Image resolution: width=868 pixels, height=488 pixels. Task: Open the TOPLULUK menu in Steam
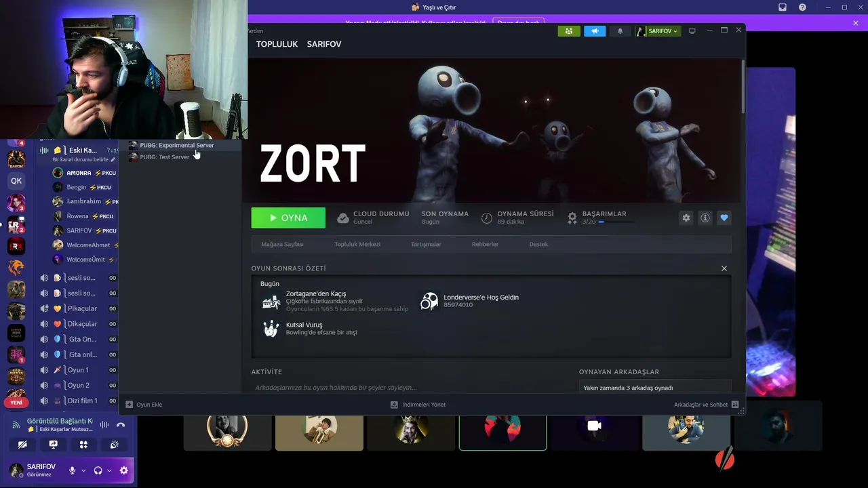(277, 44)
